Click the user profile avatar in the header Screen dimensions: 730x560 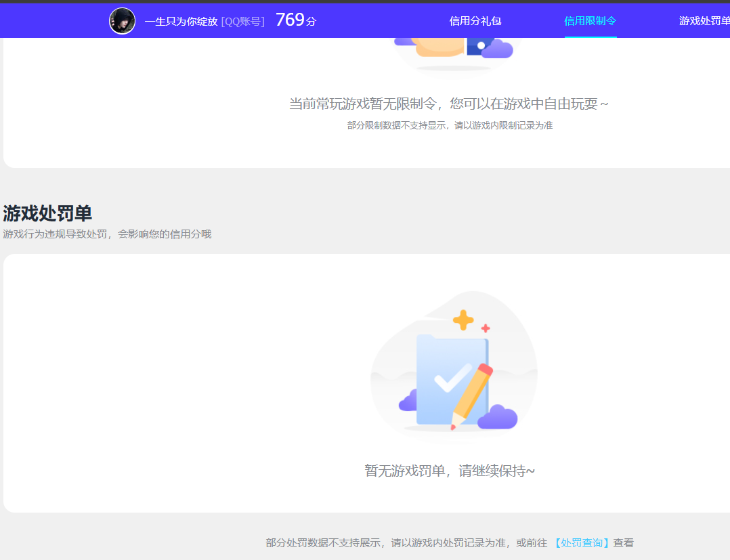point(122,20)
